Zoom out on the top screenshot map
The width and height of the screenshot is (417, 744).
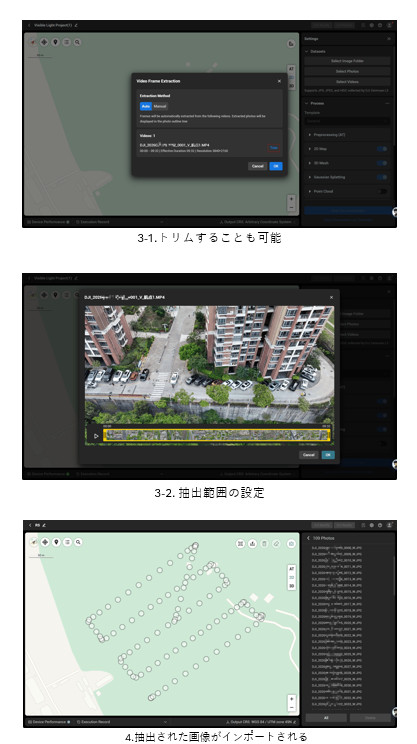click(x=291, y=207)
